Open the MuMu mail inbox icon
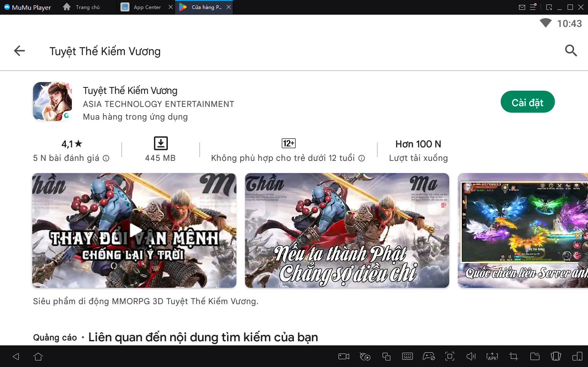Image resolution: width=588 pixels, height=367 pixels. pos(522,7)
